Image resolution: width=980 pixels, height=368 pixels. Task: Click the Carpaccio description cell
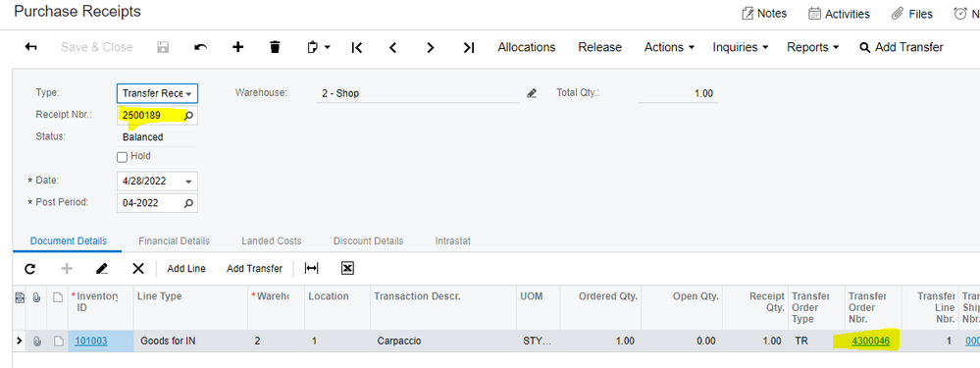click(443, 342)
